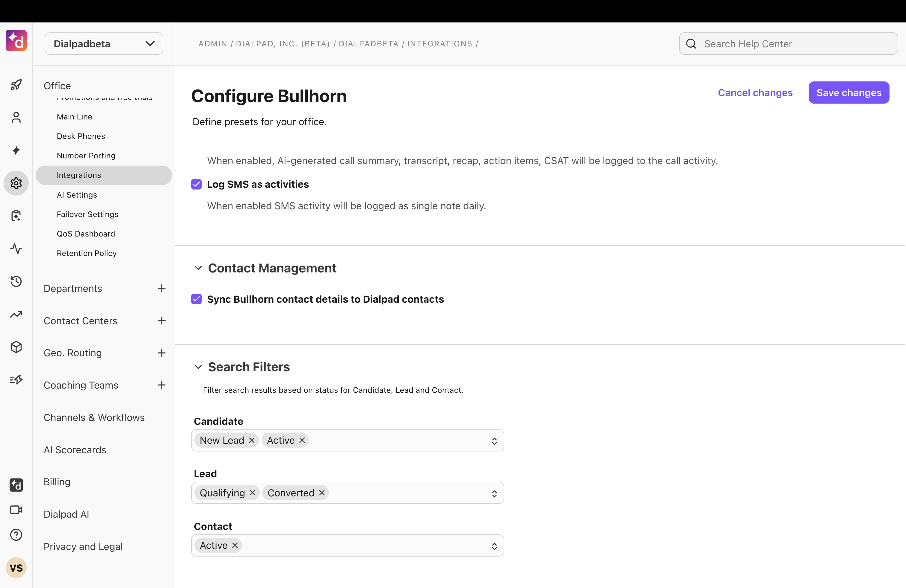Open the user profile icon in the sidebar
Screen dimensions: 906x588
coord(16,118)
